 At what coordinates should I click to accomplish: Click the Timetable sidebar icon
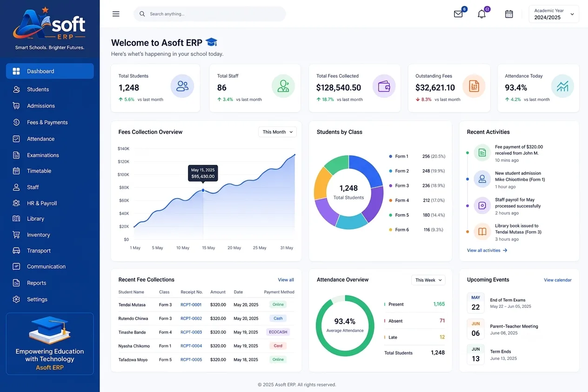[x=16, y=171]
